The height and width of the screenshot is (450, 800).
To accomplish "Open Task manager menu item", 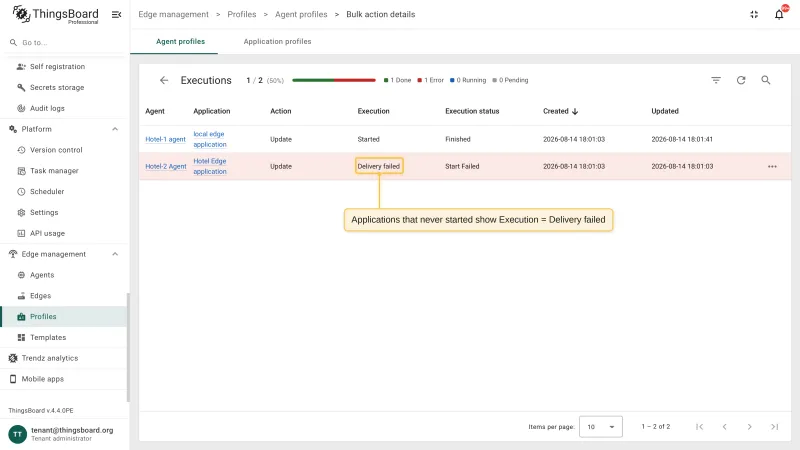I will pos(63,171).
